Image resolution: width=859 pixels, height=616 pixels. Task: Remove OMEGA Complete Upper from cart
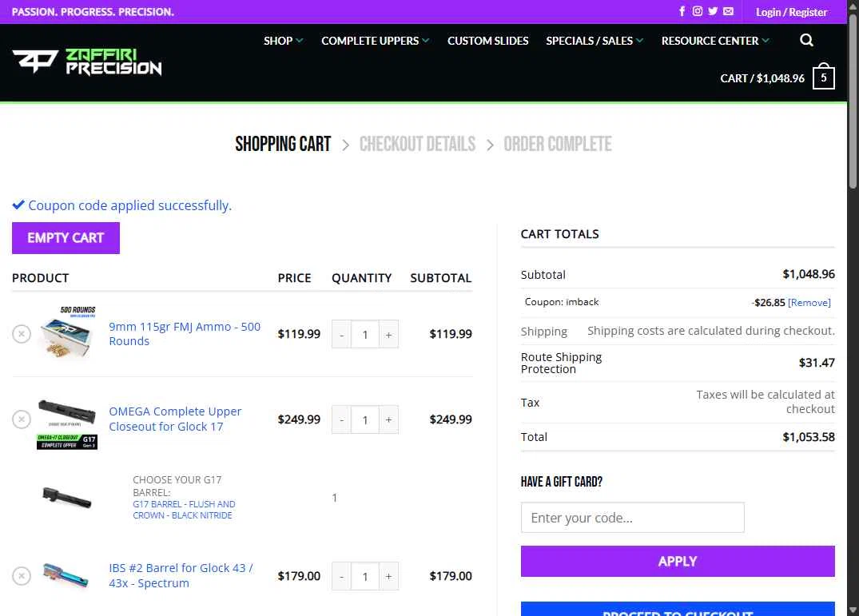(x=22, y=419)
